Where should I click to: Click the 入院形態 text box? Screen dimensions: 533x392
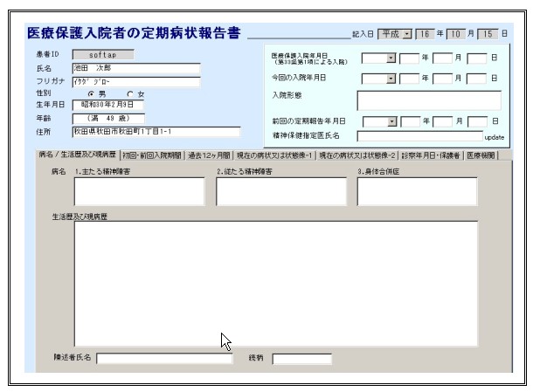[x=428, y=100]
